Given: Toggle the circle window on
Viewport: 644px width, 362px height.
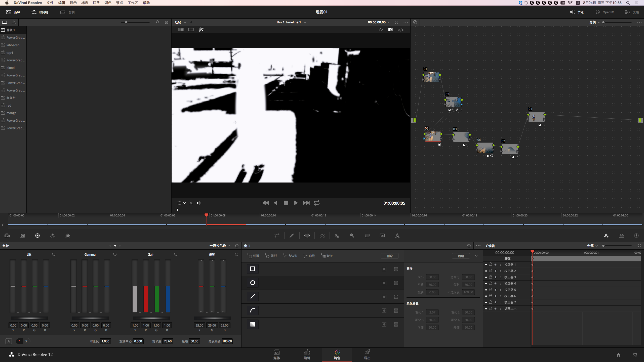Looking at the screenshot, I should click(253, 283).
